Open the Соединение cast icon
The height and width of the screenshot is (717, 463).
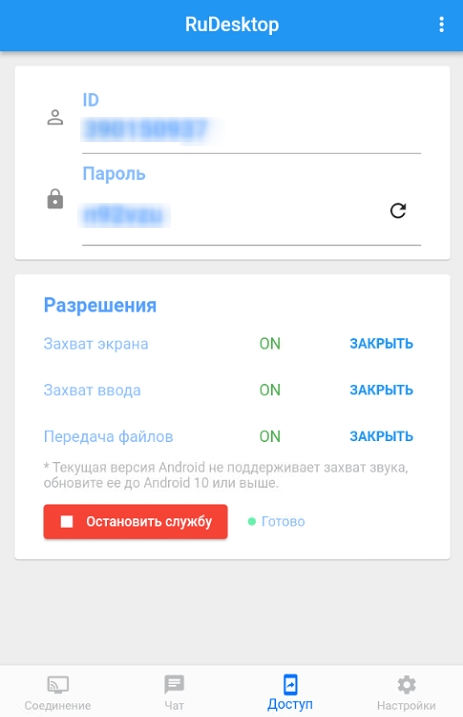(58, 685)
